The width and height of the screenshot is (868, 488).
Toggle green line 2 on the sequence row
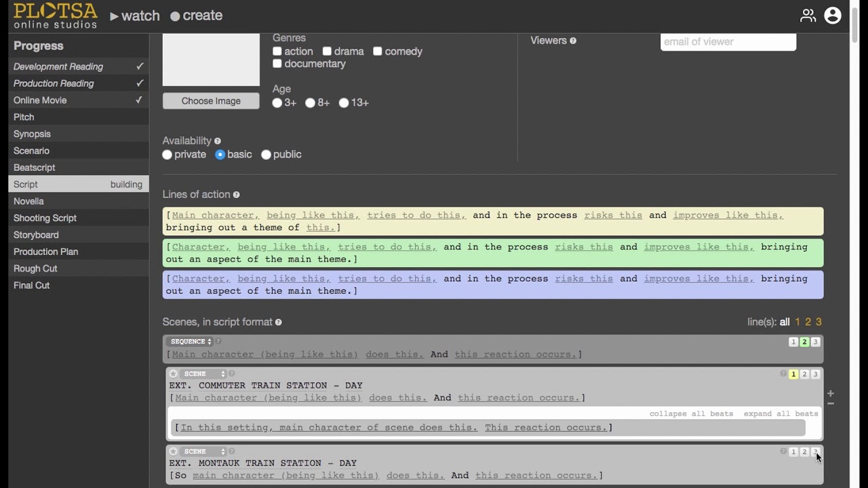[x=804, y=342]
